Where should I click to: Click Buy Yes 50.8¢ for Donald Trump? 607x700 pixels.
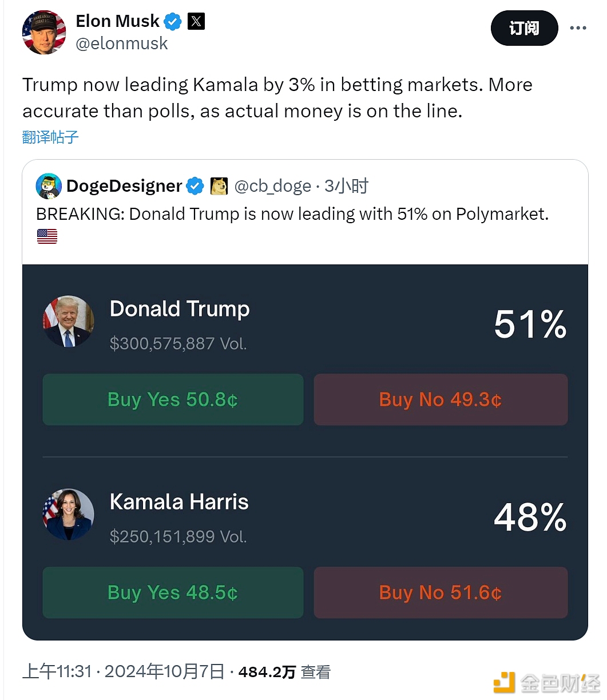coord(173,400)
